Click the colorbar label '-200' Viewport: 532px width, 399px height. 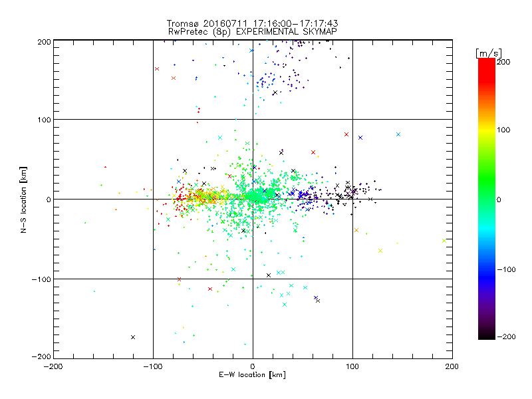[506, 336]
